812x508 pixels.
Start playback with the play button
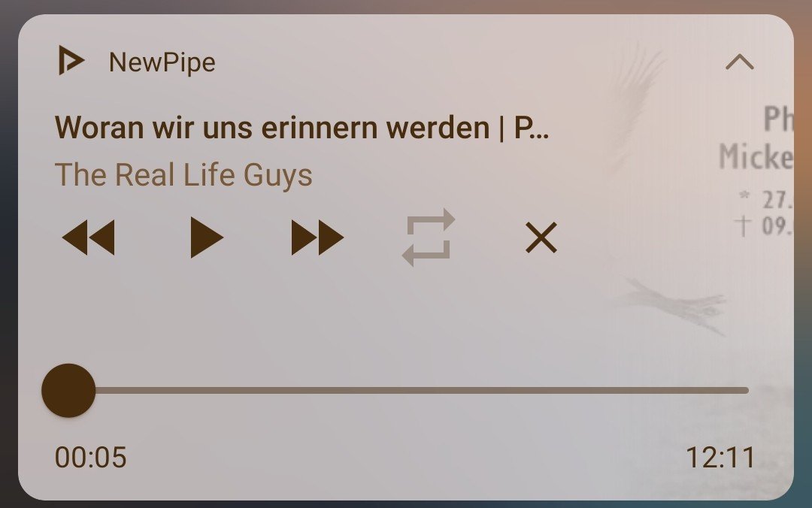206,237
